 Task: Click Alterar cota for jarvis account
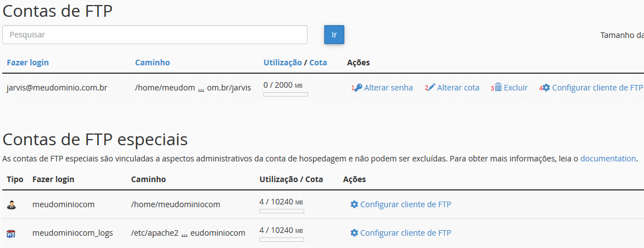[458, 88]
